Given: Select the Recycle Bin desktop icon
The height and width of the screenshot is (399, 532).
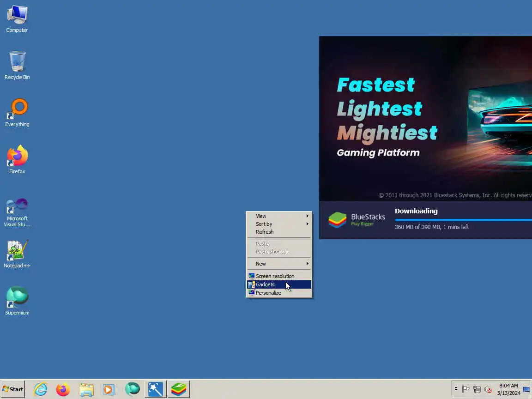Looking at the screenshot, I should (x=17, y=66).
